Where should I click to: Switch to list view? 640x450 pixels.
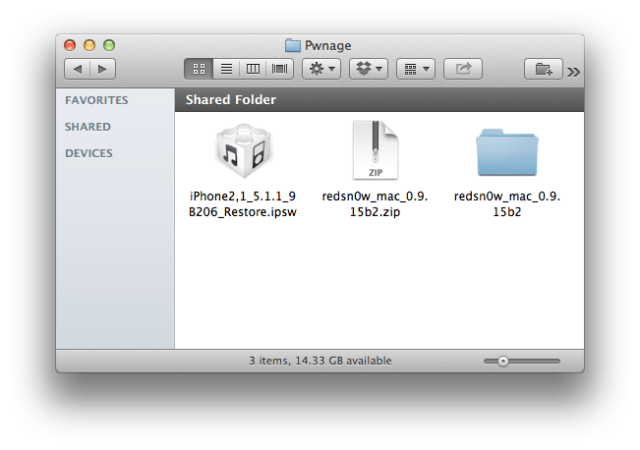pos(225,69)
